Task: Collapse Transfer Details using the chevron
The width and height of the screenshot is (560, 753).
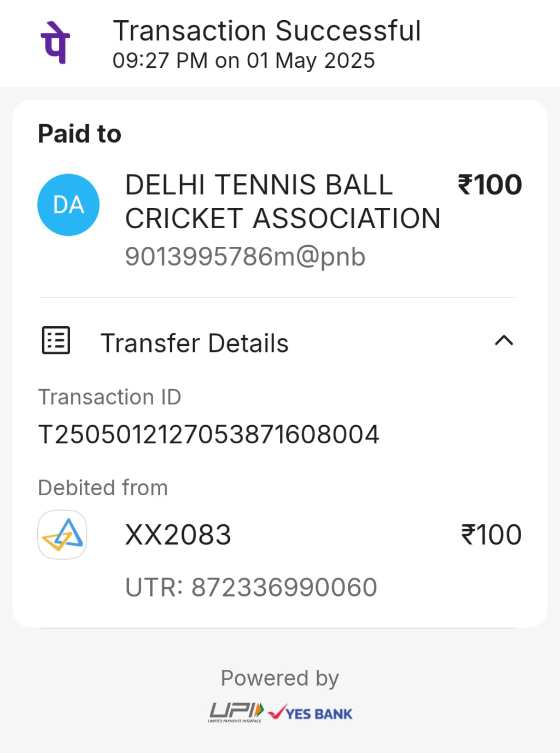Action: pyautogui.click(x=504, y=340)
